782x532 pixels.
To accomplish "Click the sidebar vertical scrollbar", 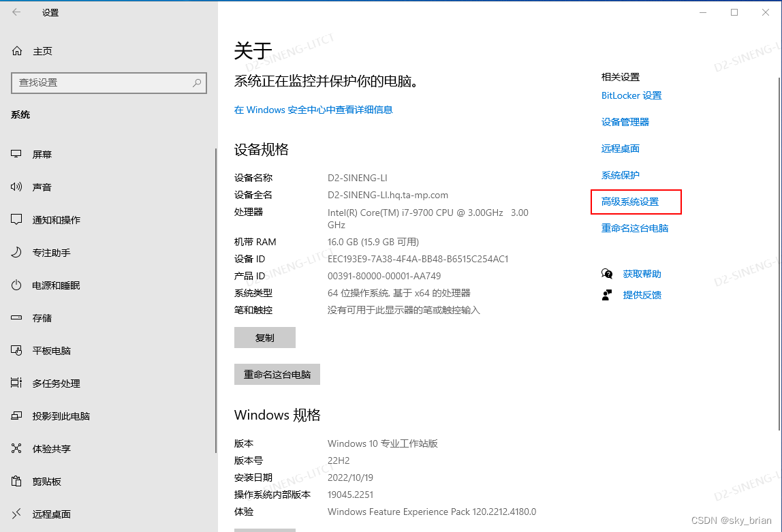I will [x=216, y=300].
